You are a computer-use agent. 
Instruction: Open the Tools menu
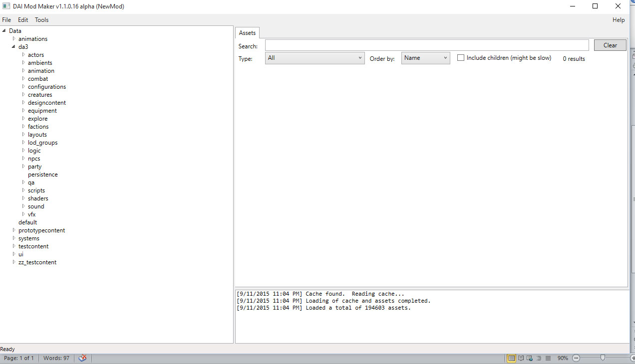point(42,20)
